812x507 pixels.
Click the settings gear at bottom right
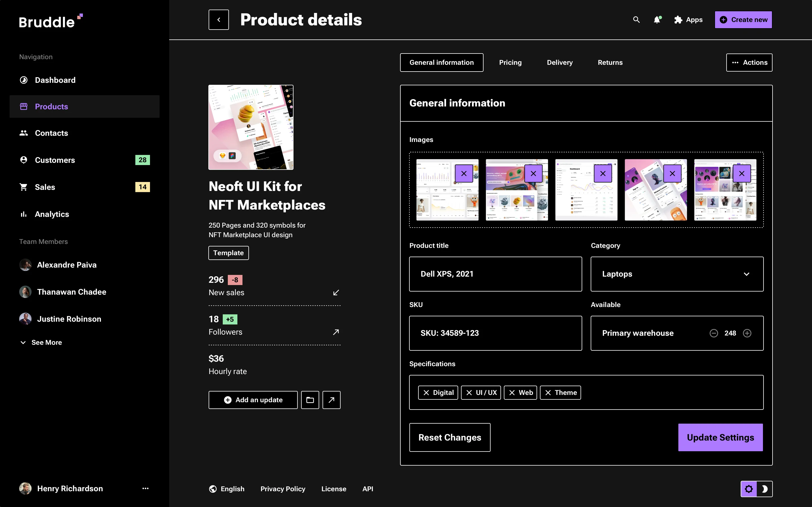[x=749, y=489]
